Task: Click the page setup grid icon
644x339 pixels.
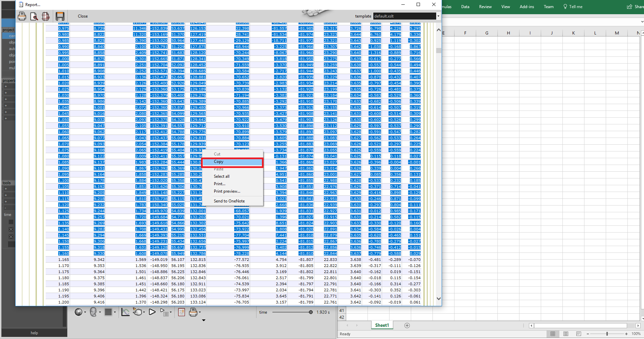Action: pyautogui.click(x=46, y=16)
